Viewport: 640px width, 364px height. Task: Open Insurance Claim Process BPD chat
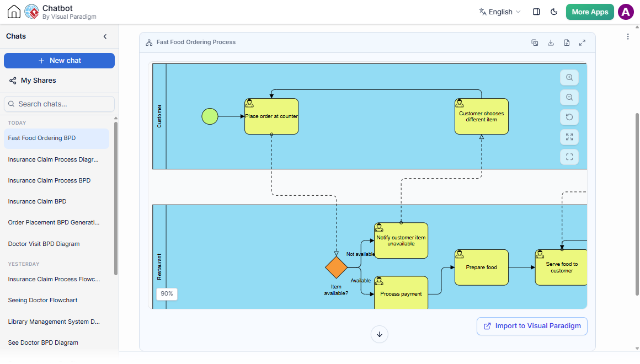click(x=56, y=180)
